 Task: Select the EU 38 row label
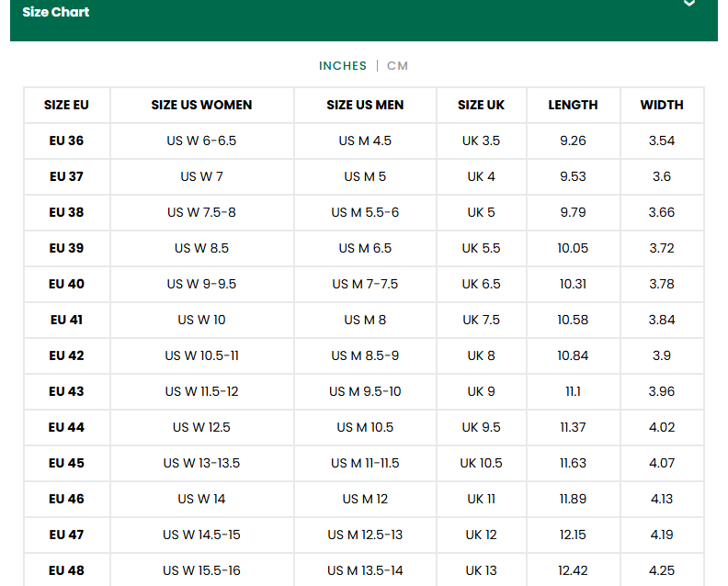coord(66,212)
